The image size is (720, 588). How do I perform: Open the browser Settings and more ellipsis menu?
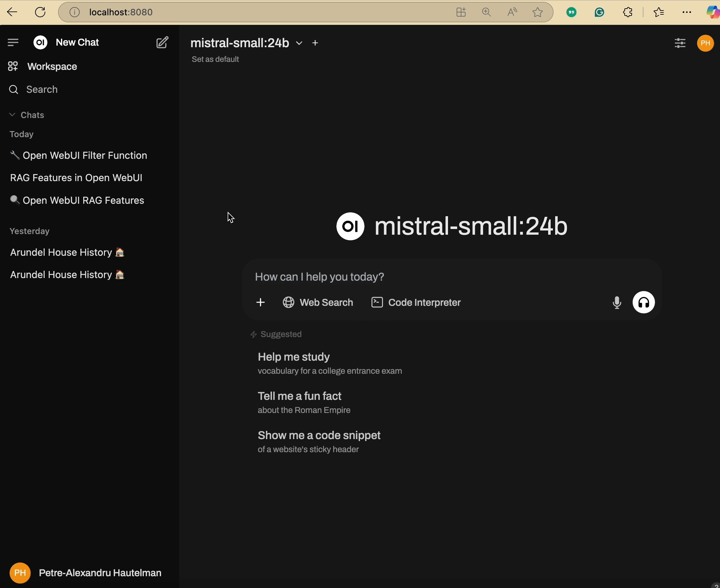pos(687,12)
